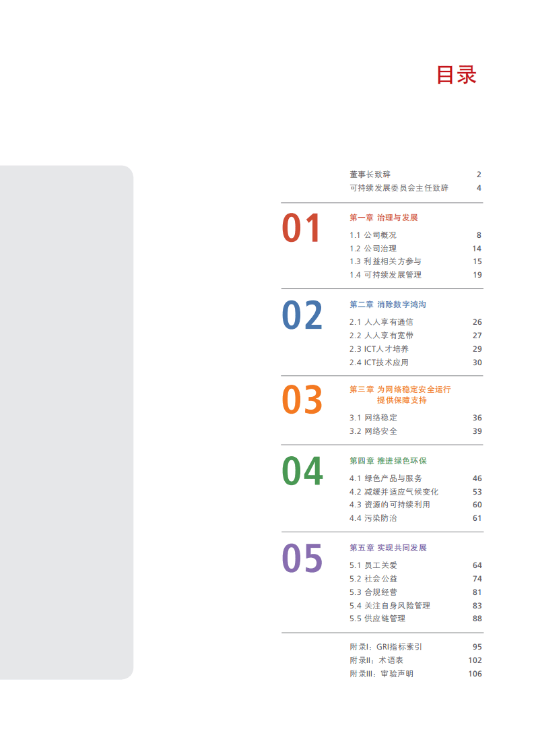This screenshot has height=756, width=534.
Task: Open the 董事长致辞 entry
Action: 370,175
